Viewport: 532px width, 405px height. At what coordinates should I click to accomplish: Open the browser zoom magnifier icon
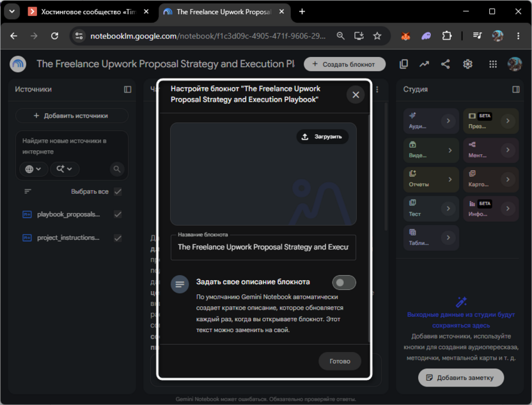[340, 36]
